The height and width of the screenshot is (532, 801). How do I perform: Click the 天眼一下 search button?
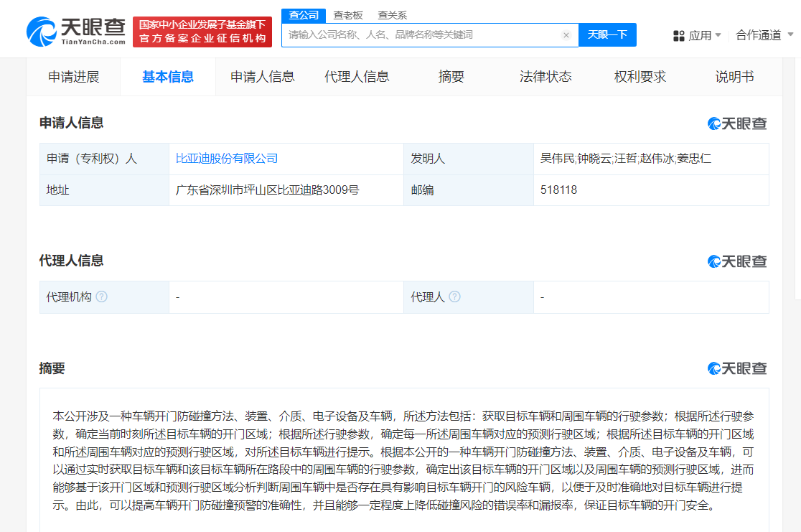[x=607, y=34]
